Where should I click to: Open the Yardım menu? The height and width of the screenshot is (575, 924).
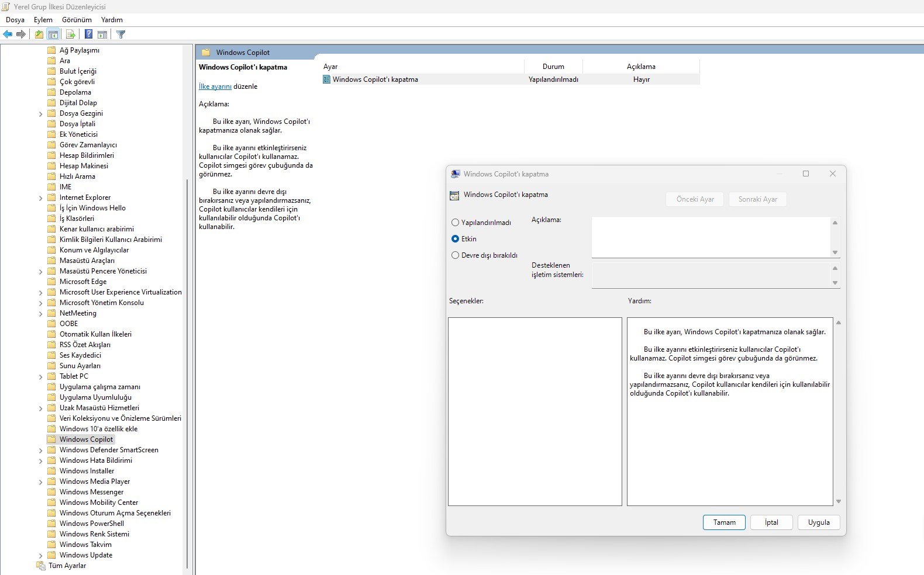112,20
